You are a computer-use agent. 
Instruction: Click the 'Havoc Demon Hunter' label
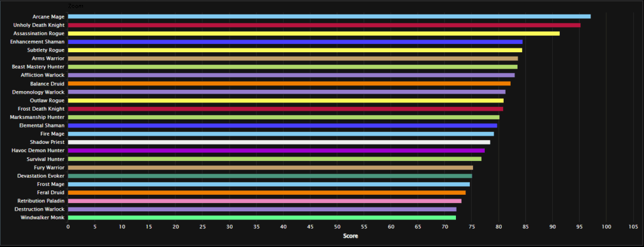[x=38, y=151]
